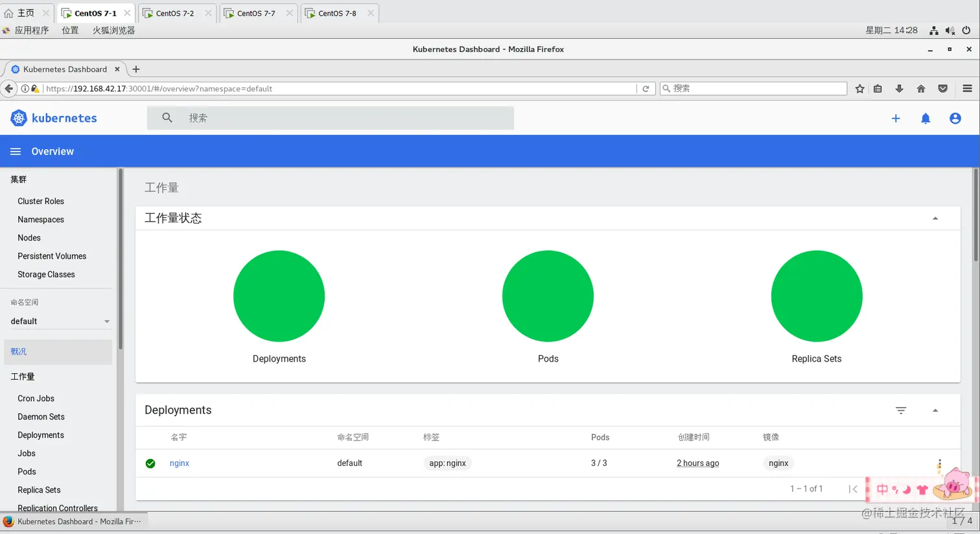
Task: Open the nginx deployment link
Action: [180, 463]
